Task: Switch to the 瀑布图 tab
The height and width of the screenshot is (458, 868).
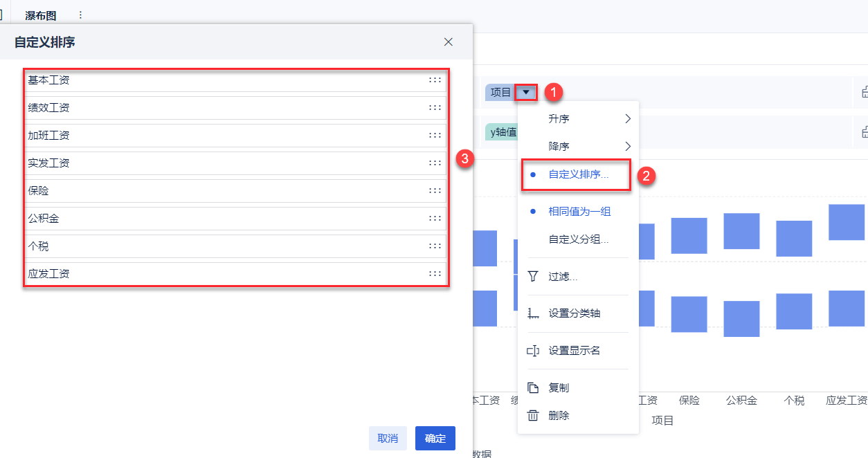Action: [x=41, y=15]
